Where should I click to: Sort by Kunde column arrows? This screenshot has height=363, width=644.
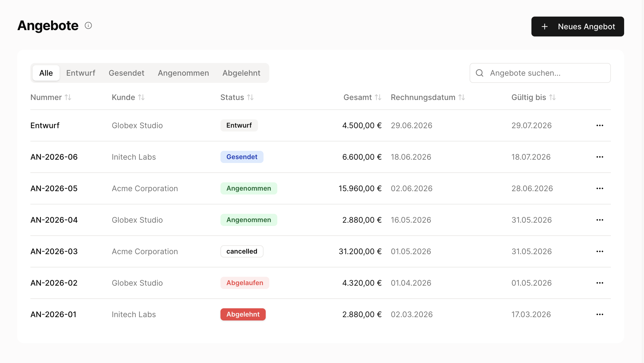pos(141,97)
